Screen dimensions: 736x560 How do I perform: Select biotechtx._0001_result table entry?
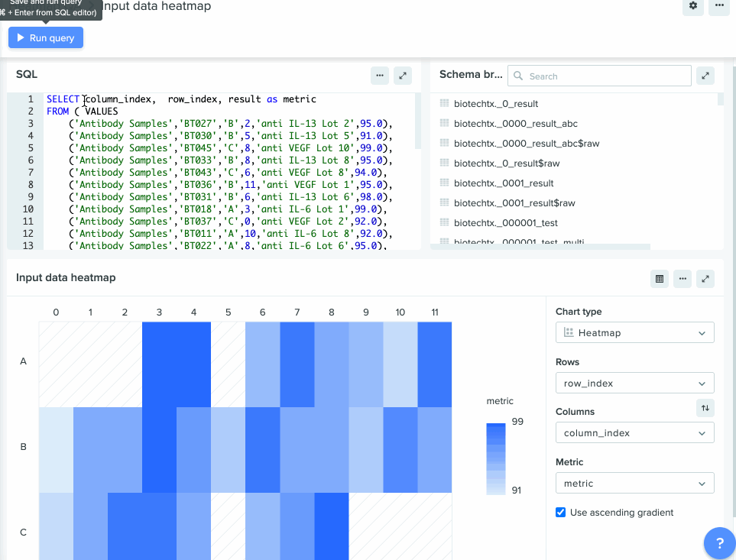(504, 183)
